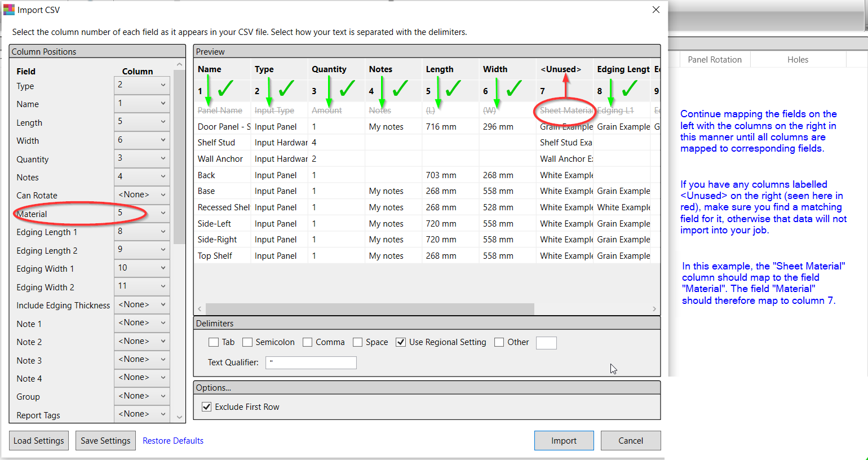Screen dimensions: 868x460
Task: Click the Other delimiter text box
Action: tap(546, 343)
